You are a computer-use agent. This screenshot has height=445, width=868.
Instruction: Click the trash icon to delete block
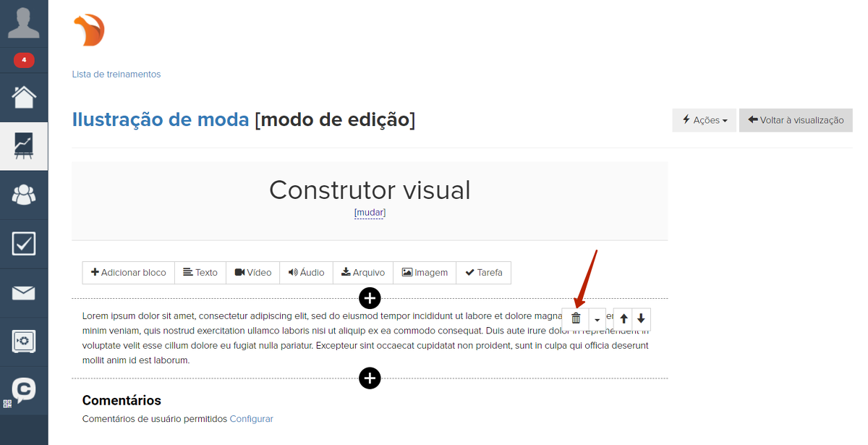coord(576,318)
